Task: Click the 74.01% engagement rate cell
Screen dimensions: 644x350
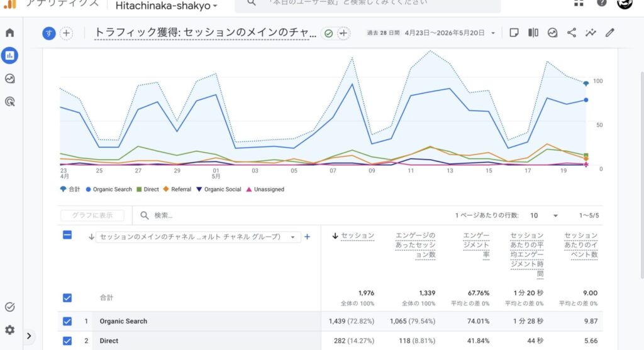Action: click(478, 321)
